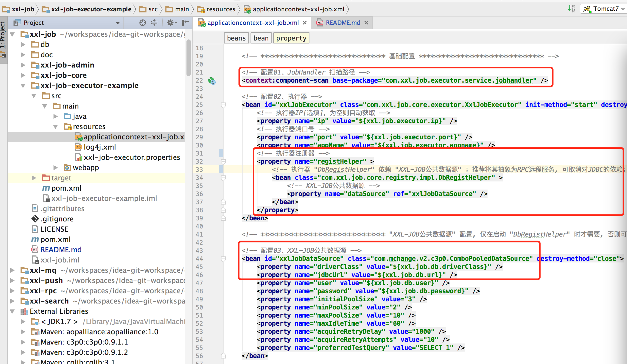Screen dimensions: 627x364
Task: Click the Project panel vertical scrollbar
Action: (x=188, y=58)
